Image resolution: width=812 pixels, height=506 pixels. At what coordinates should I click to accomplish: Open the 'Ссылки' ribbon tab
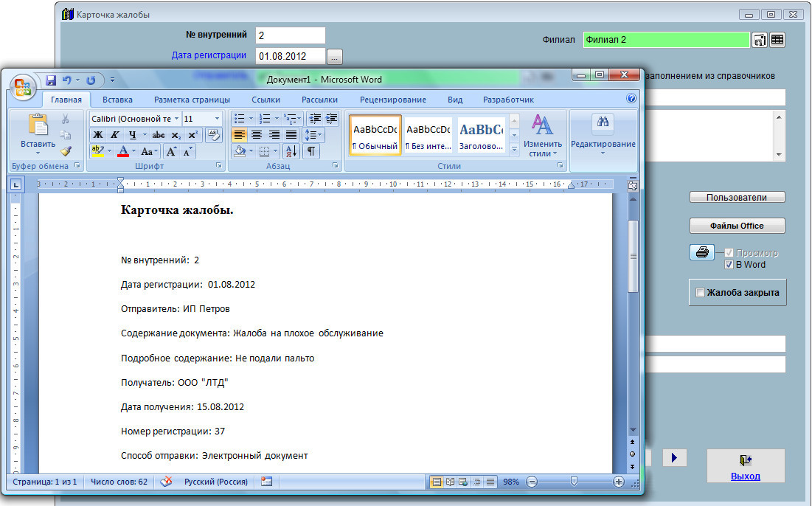[x=266, y=100]
